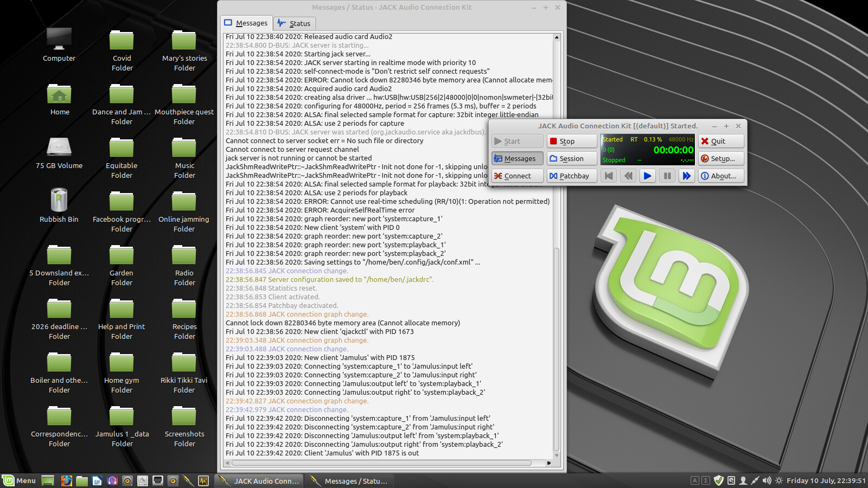Switch to Messages / Statu... taskbar window
This screenshot has width=868, height=488.
coord(349,481)
